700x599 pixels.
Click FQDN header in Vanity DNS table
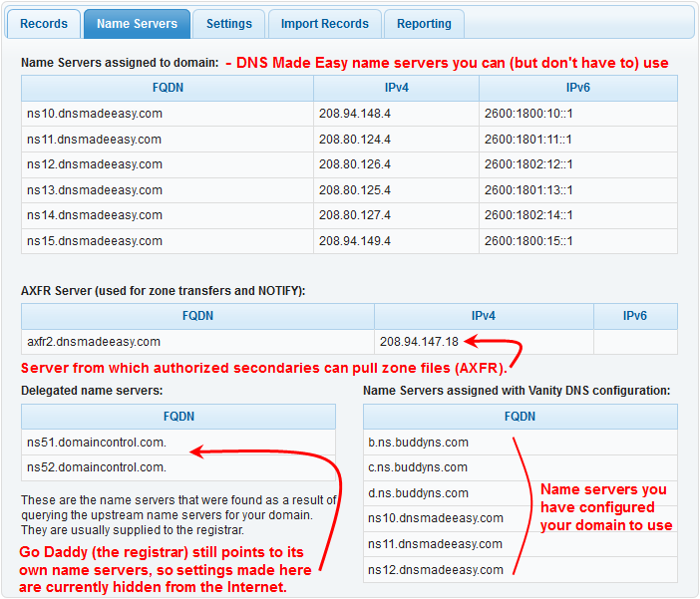pyautogui.click(x=521, y=417)
